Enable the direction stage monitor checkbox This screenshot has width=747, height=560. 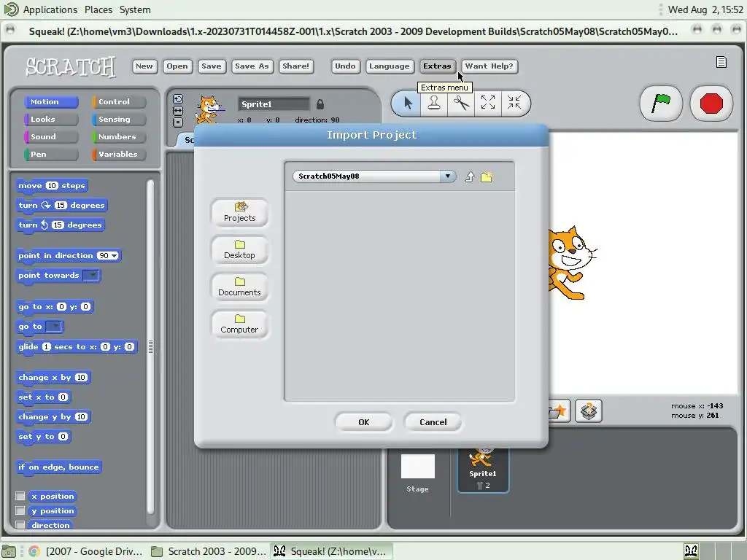20,525
